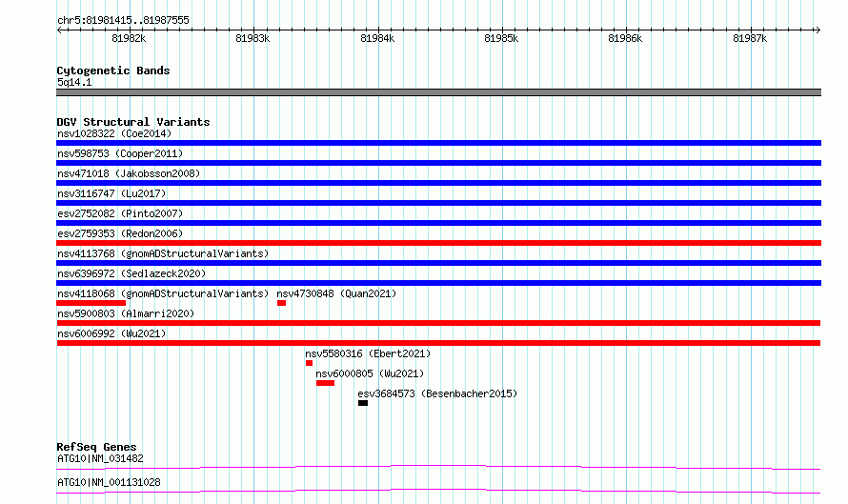This screenshot has height=504, width=848.
Task: Click the ATG10|NM_031482 label
Action: point(100,458)
